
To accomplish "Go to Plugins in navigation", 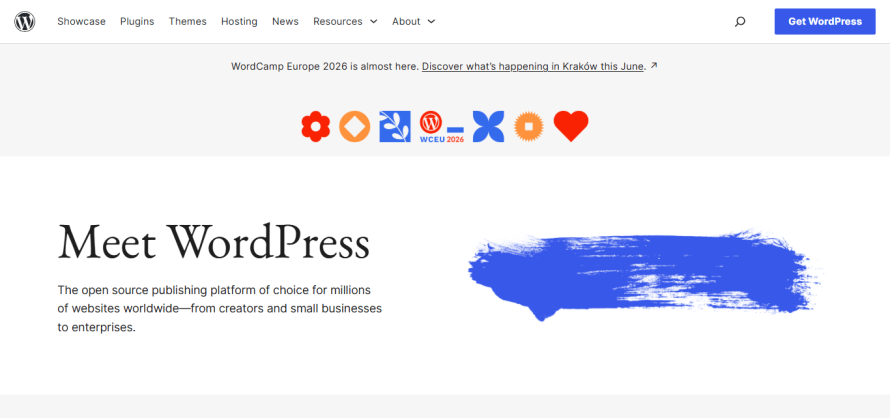I will point(137,22).
